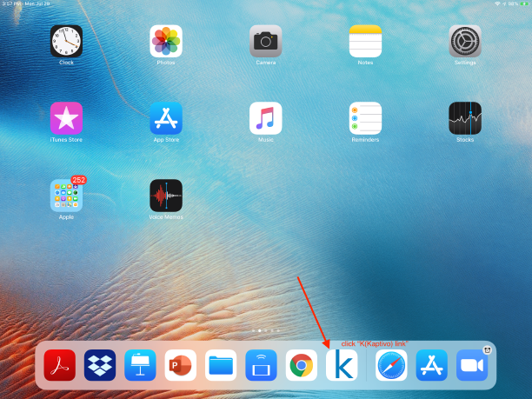Launch Voice Memos
Image resolution: width=532 pixels, height=399 pixels.
point(166,196)
